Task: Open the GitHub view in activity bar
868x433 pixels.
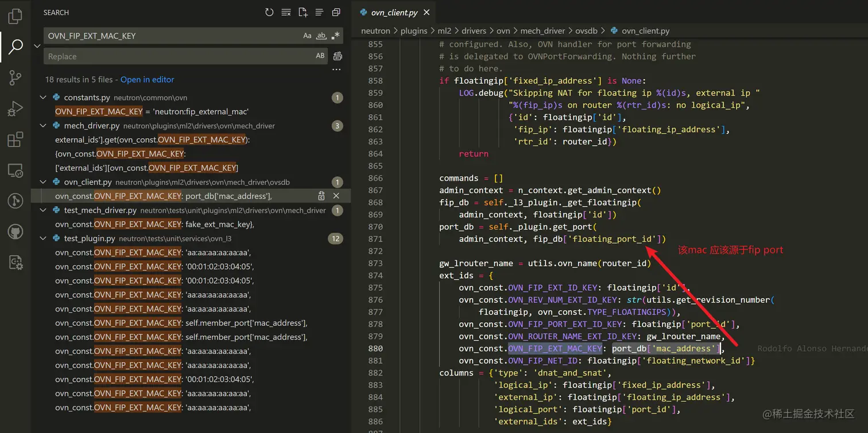Action: [x=15, y=232]
